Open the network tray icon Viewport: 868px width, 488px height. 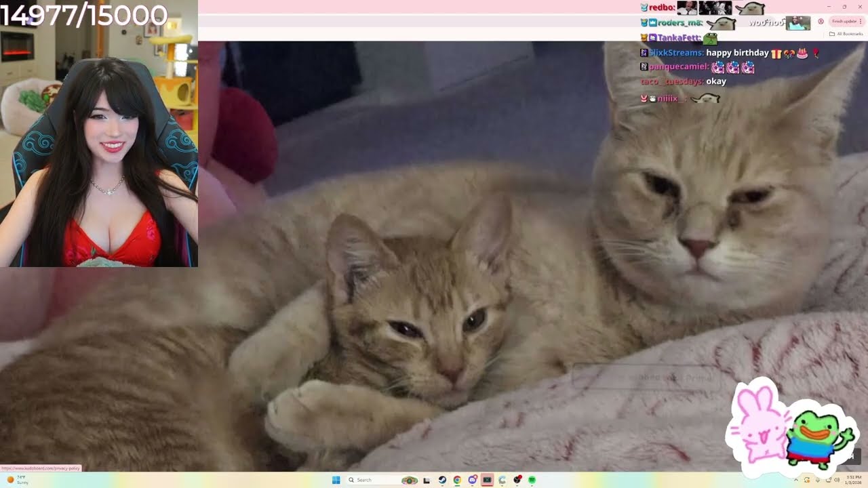click(828, 480)
